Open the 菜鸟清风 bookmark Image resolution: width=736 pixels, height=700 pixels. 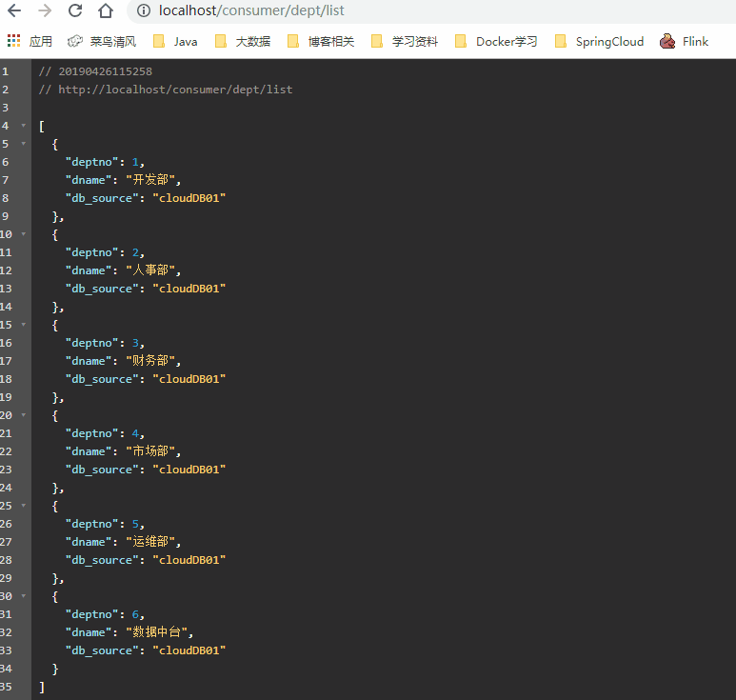tap(101, 41)
